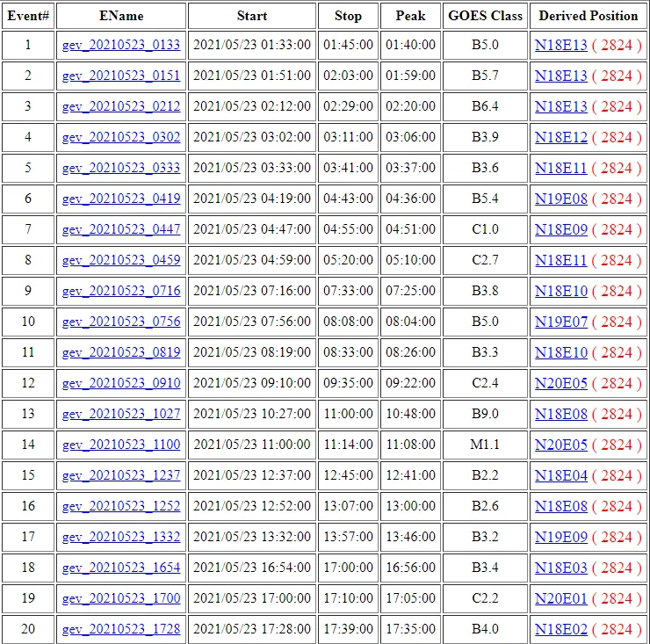The height and width of the screenshot is (644, 650).
Task: Click the EName column header
Action: coord(121,16)
